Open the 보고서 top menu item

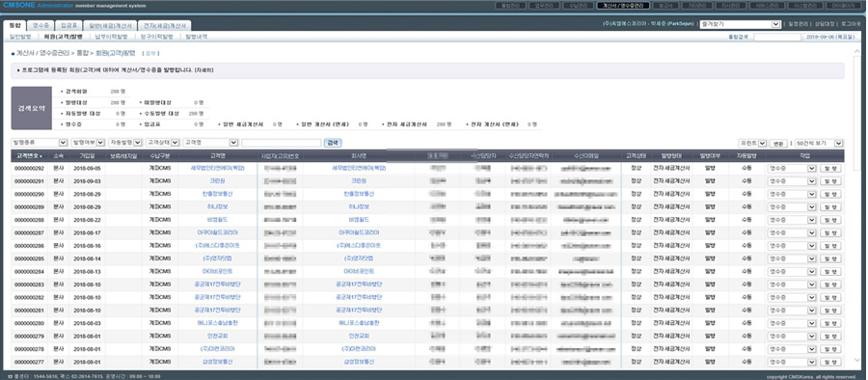(665, 5)
